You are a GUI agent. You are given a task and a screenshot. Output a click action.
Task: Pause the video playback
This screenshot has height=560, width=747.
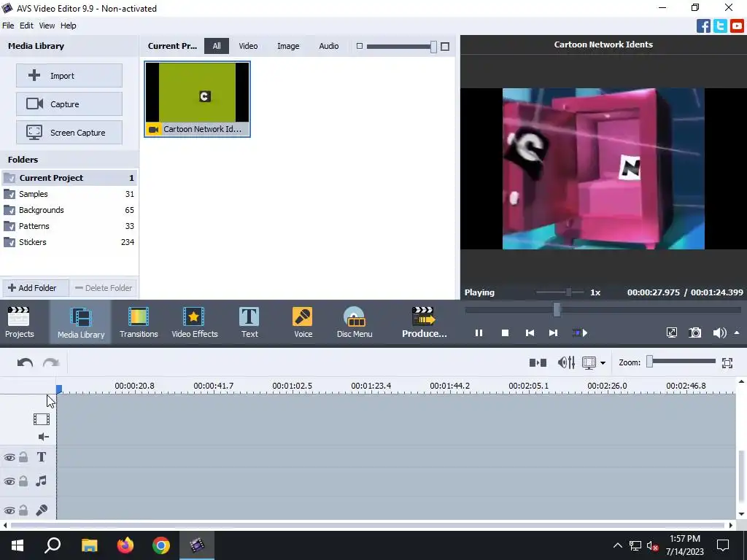(479, 332)
